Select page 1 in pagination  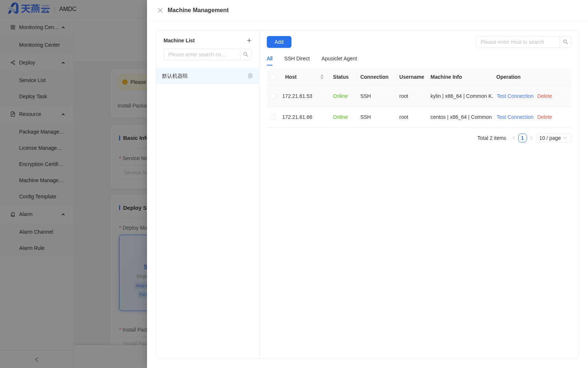tap(523, 138)
